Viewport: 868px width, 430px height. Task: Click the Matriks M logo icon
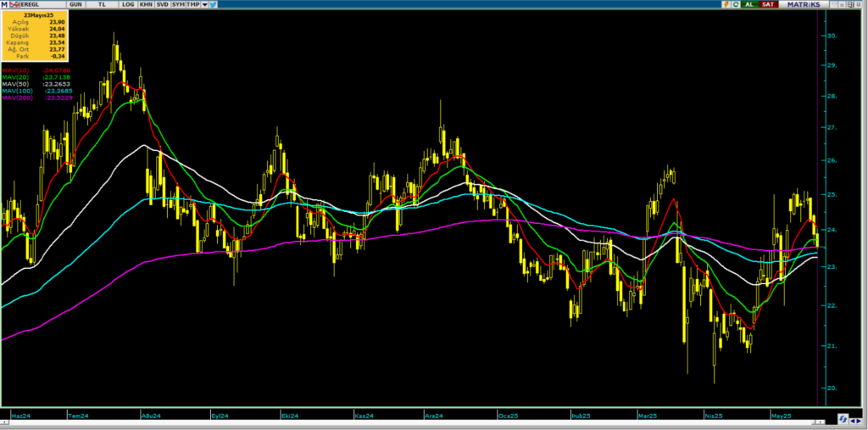coord(4,4)
